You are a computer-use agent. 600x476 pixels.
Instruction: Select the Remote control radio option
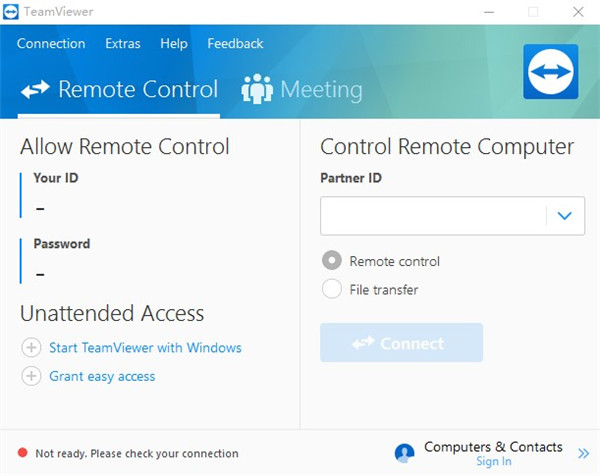(331, 261)
